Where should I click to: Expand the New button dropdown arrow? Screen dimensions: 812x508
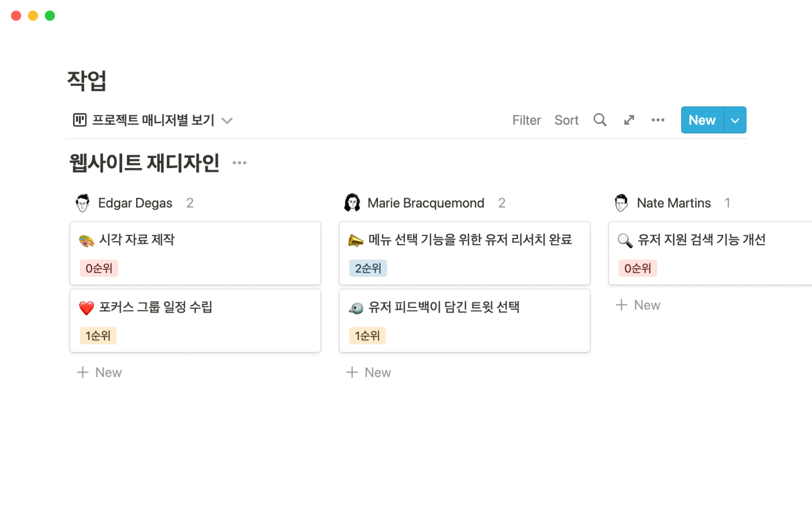coord(735,120)
